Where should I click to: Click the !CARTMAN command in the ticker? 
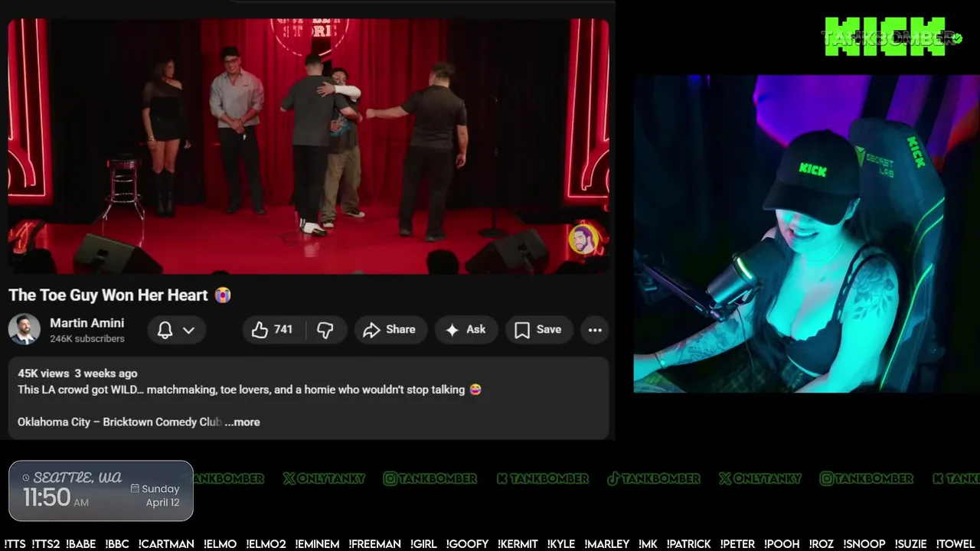166,544
